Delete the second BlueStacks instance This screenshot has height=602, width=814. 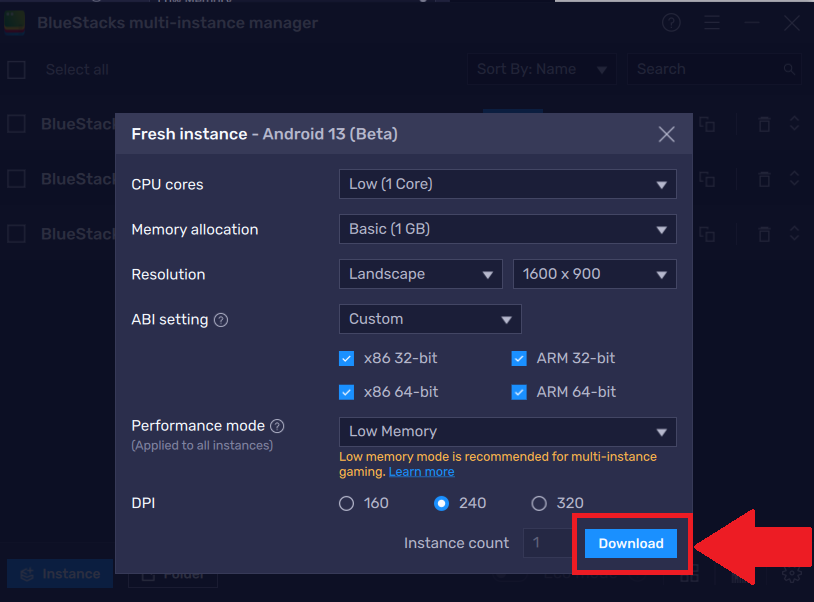coord(764,179)
